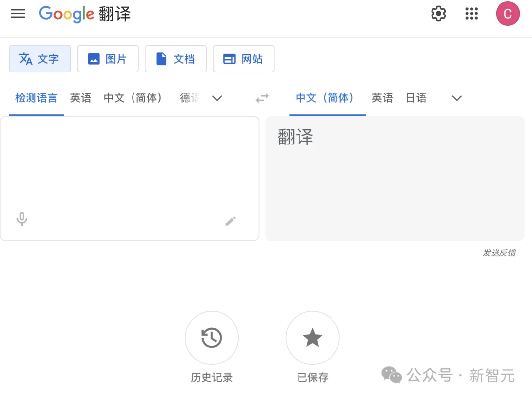Click the 发送反馈 feedback link
Image resolution: width=532 pixels, height=397 pixels.
pos(499,253)
